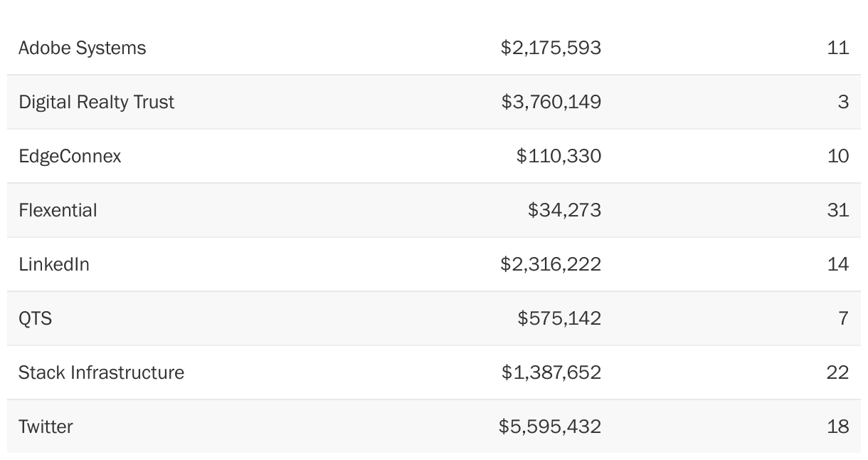Click the LinkedIn company name

tap(54, 264)
